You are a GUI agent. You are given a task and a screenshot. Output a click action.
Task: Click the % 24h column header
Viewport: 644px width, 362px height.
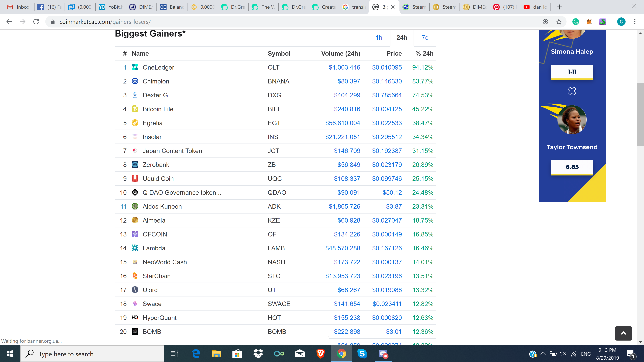424,53
